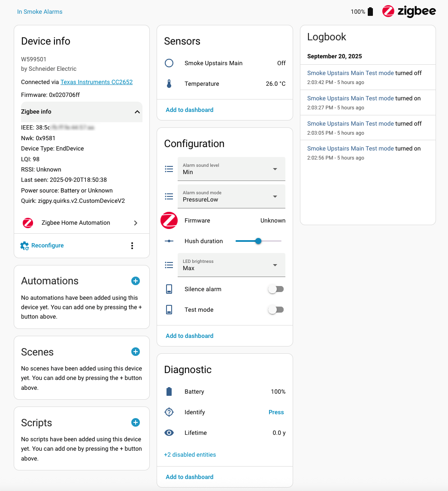Open Zigbee Home Automation integration entry
The width and height of the screenshot is (448, 491).
[82, 223]
